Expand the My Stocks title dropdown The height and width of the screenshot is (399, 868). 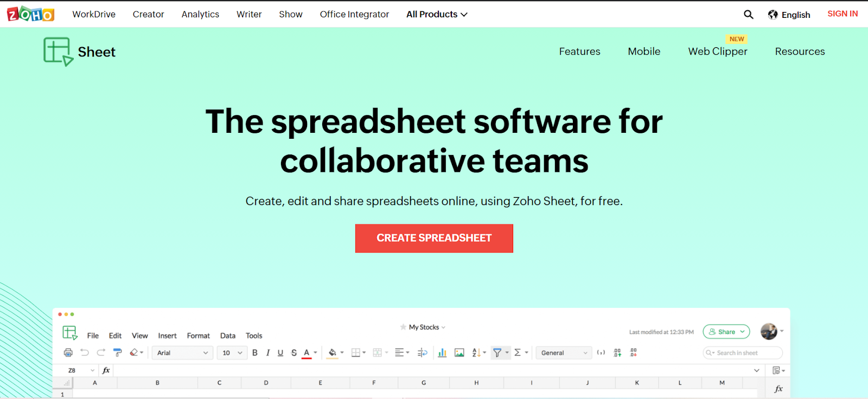(x=443, y=327)
